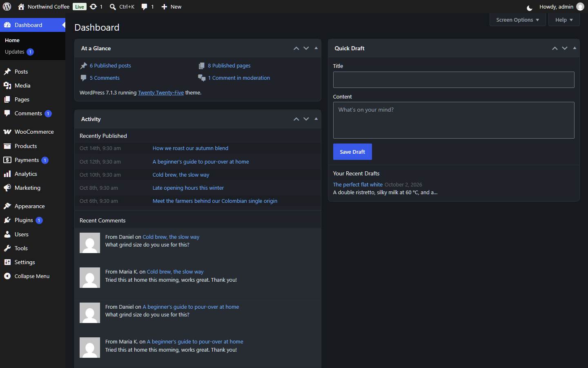Viewport: 588px width, 368px height.
Task: Expand the Screen Options dropdown
Action: [x=517, y=20]
